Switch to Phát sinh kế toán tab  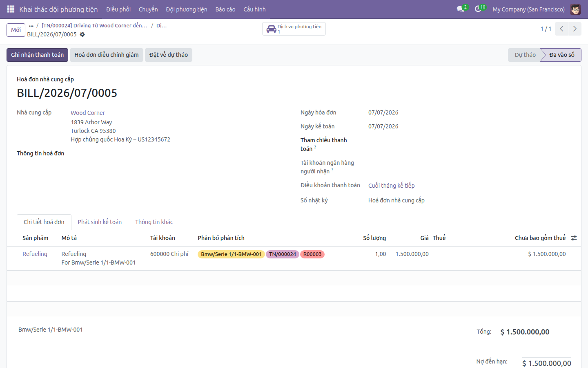click(100, 222)
